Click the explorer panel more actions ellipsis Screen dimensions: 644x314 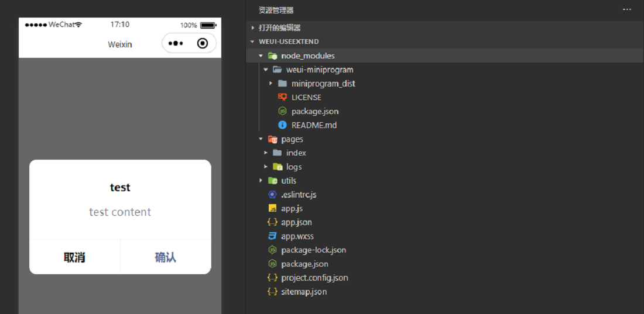tap(627, 9)
